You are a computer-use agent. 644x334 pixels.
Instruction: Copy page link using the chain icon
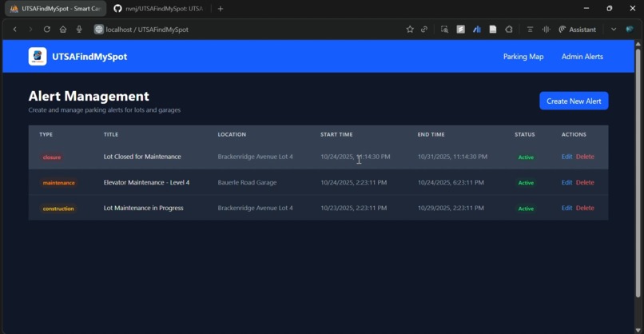tap(424, 30)
